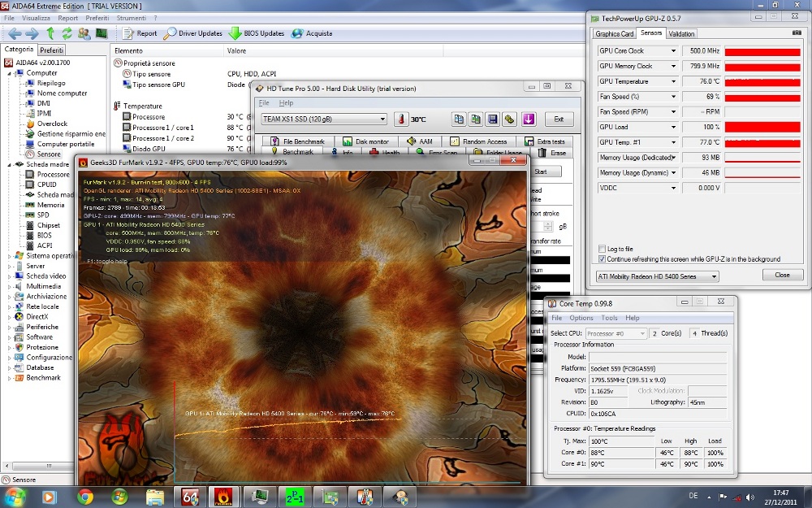Image resolution: width=812 pixels, height=508 pixels.
Task: Open the Fan Speed (%) sensor dropdown
Action: (673, 97)
